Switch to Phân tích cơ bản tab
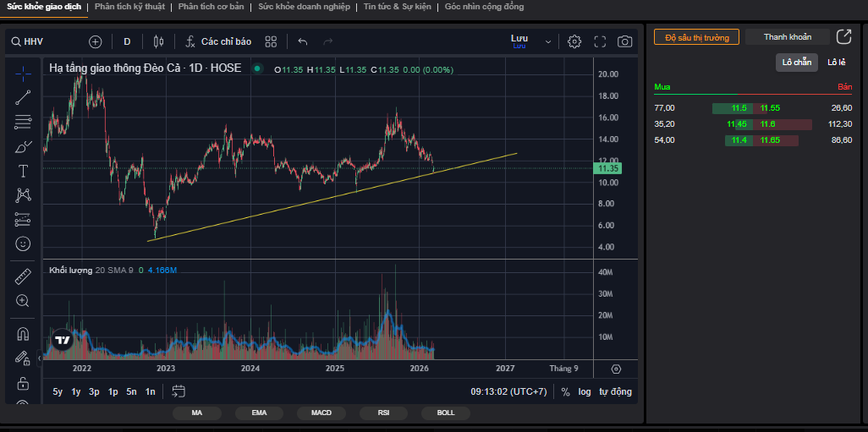 pyautogui.click(x=211, y=7)
